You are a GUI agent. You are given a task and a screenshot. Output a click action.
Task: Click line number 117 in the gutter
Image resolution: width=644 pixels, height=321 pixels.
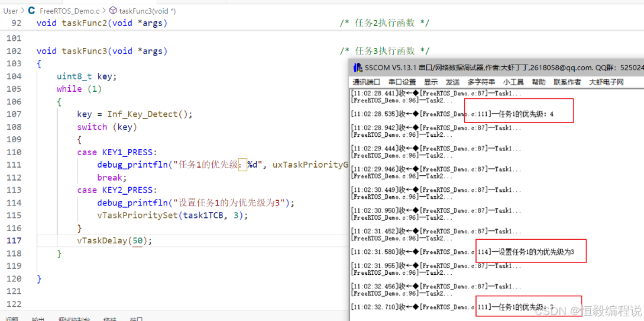click(x=14, y=240)
